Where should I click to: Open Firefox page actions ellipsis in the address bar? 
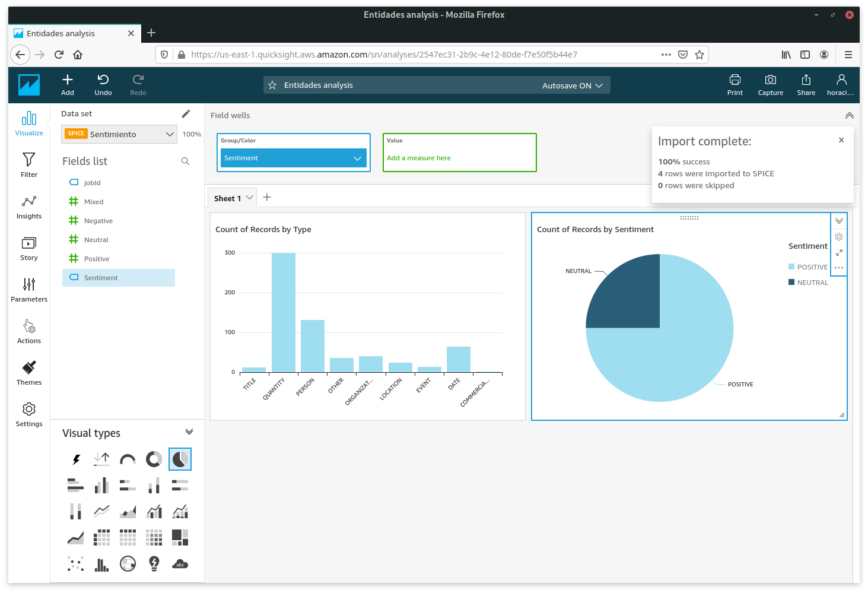click(666, 55)
